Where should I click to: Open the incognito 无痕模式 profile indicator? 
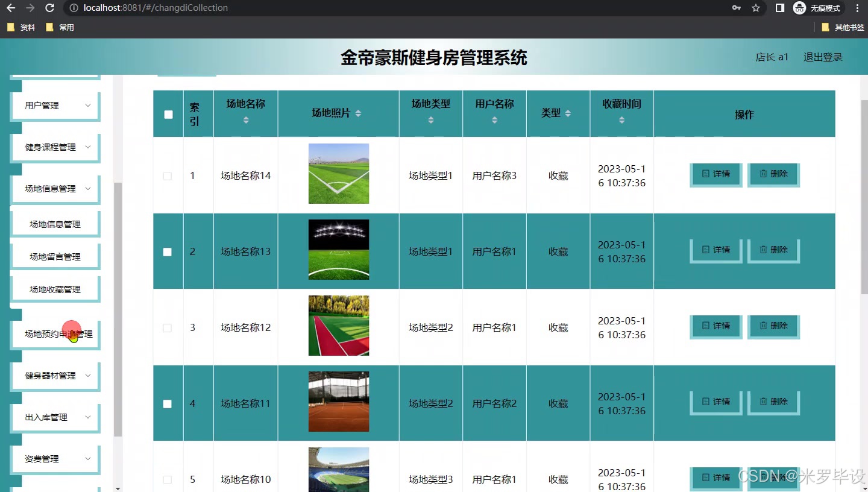coord(817,8)
